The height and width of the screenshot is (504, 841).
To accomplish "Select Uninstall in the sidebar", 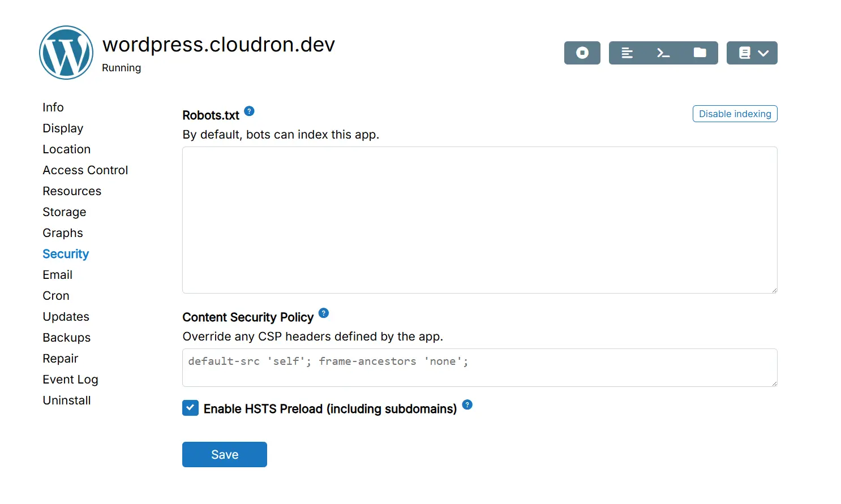I will [x=67, y=400].
